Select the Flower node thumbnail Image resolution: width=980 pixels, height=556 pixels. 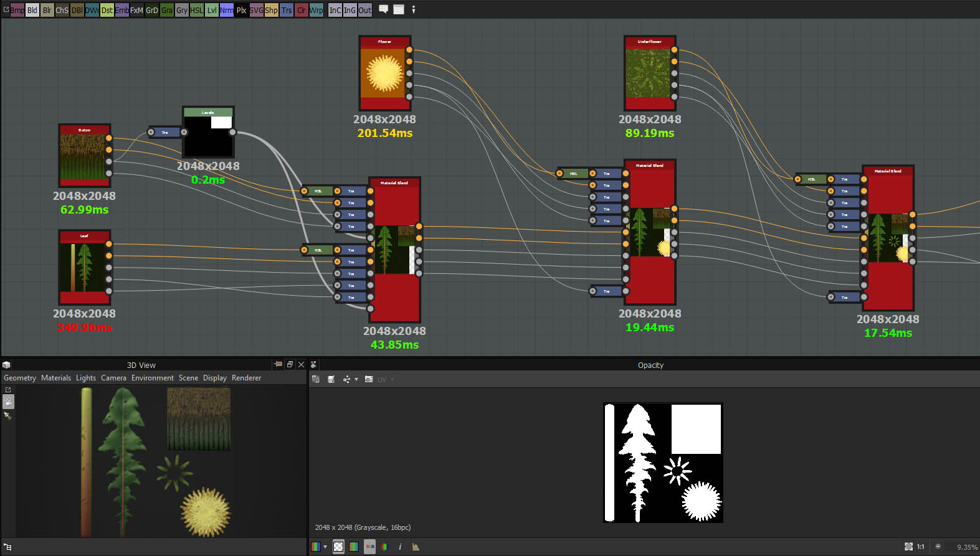click(384, 73)
